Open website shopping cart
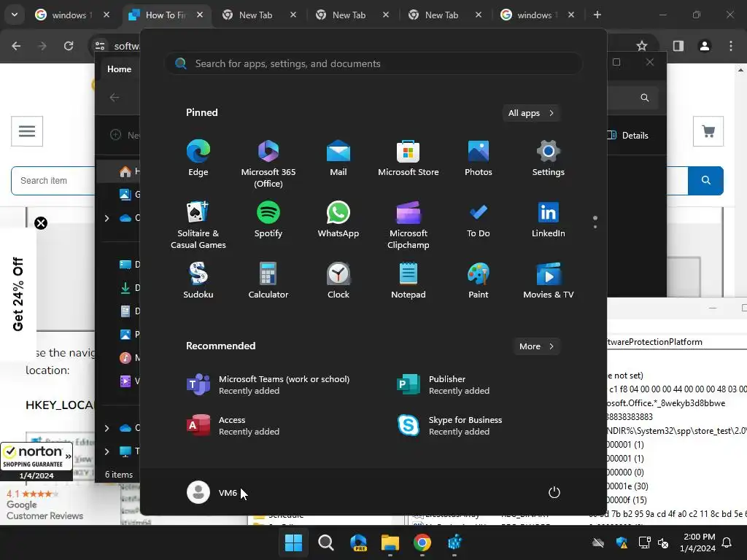Viewport: 747px width, 560px height. (x=708, y=131)
